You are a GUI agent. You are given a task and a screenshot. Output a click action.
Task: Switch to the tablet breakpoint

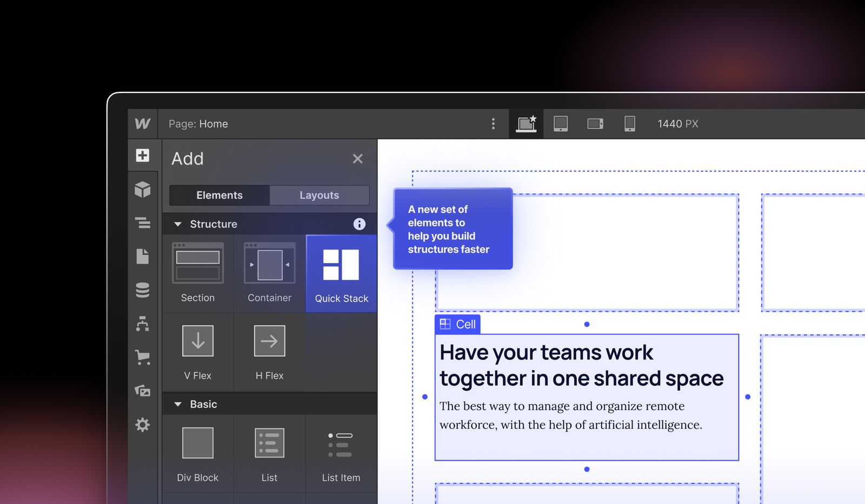561,124
